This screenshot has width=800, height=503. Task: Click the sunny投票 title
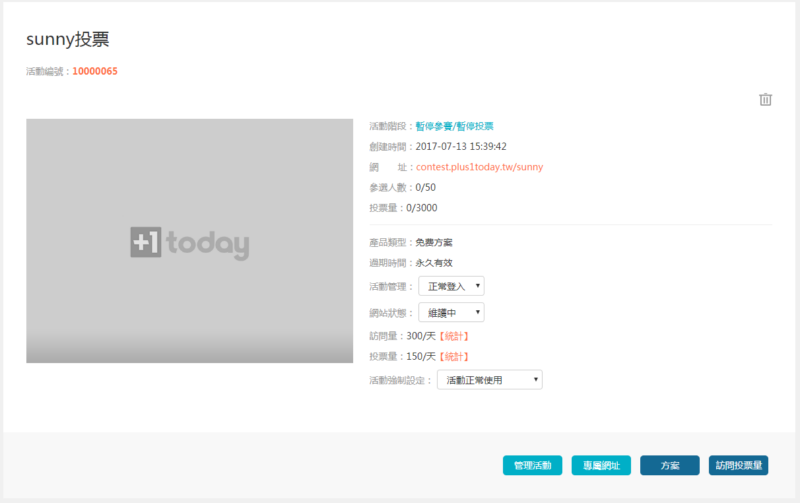pyautogui.click(x=67, y=39)
